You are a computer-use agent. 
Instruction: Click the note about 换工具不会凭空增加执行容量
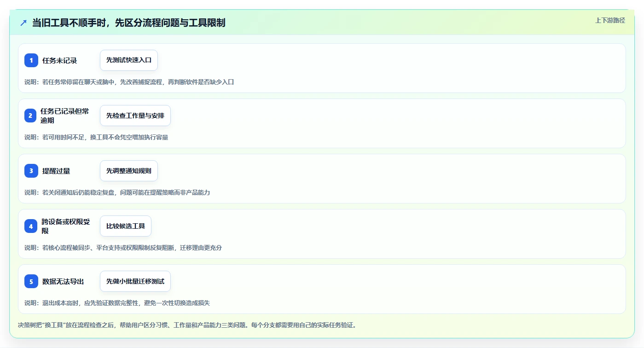[x=96, y=137]
